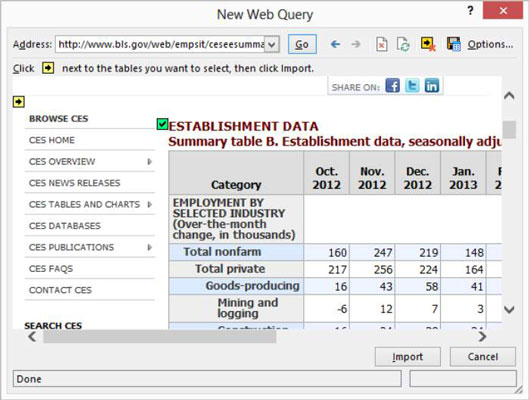
Task: Click the Stop page loading icon
Action: [382, 44]
